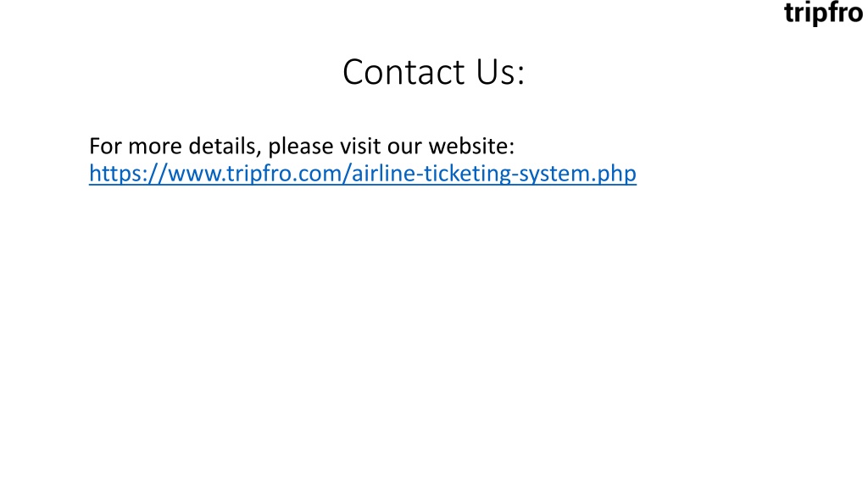Click the word 'website:' in body text

(x=471, y=146)
